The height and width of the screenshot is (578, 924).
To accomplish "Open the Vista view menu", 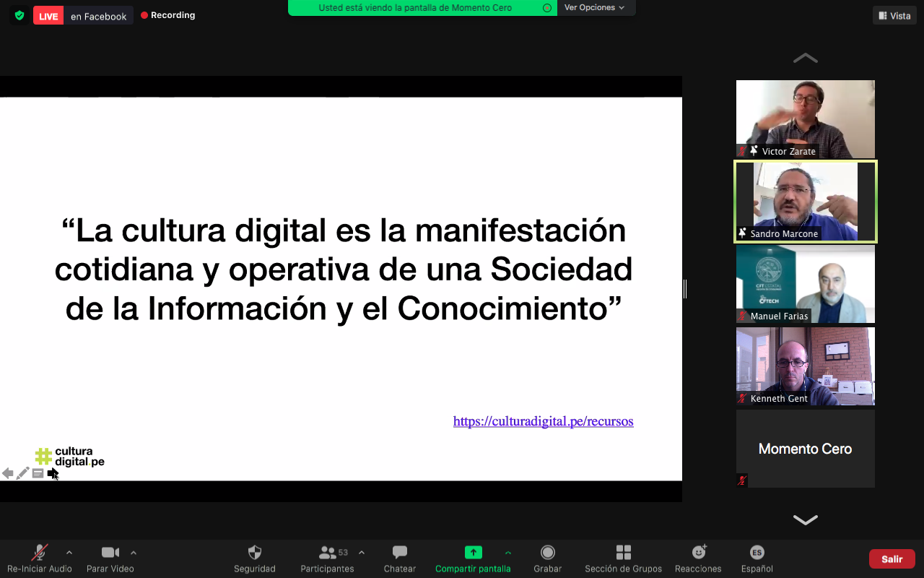I will click(x=894, y=15).
